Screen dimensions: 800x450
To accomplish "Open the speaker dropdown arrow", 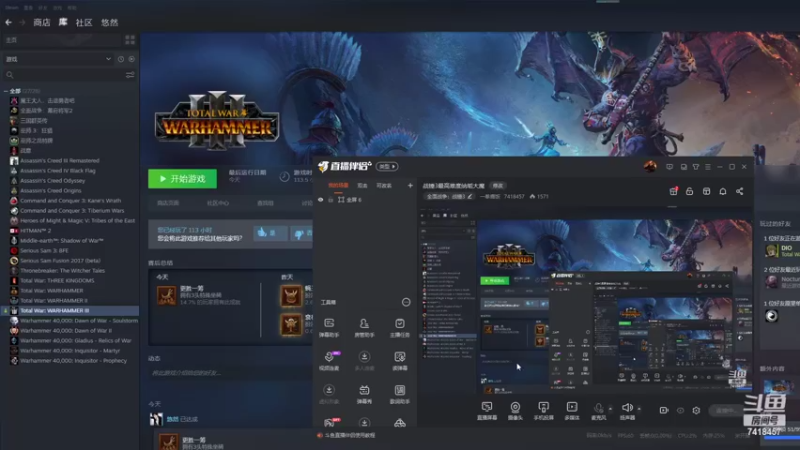I will coord(639,408).
